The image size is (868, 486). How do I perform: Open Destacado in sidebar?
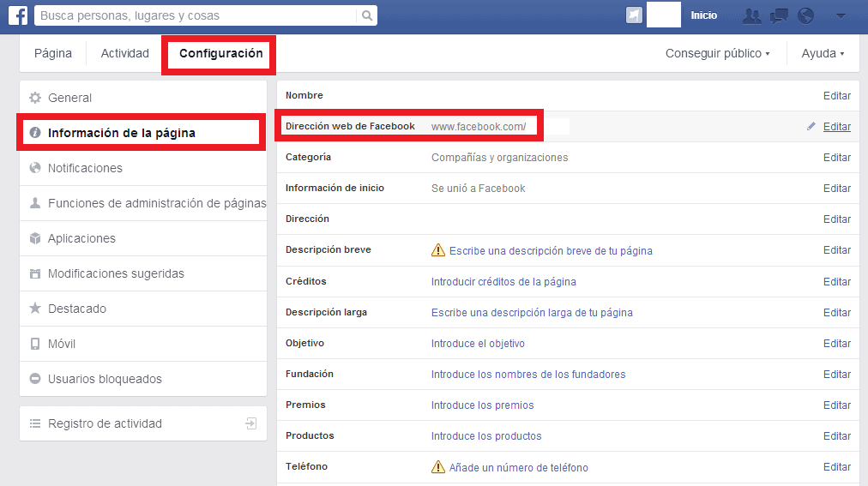pyautogui.click(x=143, y=309)
